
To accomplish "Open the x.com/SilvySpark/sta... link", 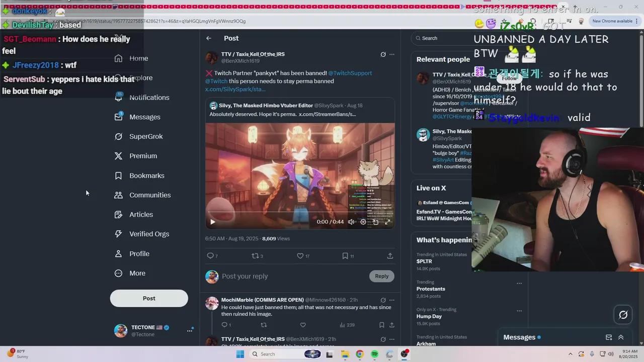I will (235, 89).
